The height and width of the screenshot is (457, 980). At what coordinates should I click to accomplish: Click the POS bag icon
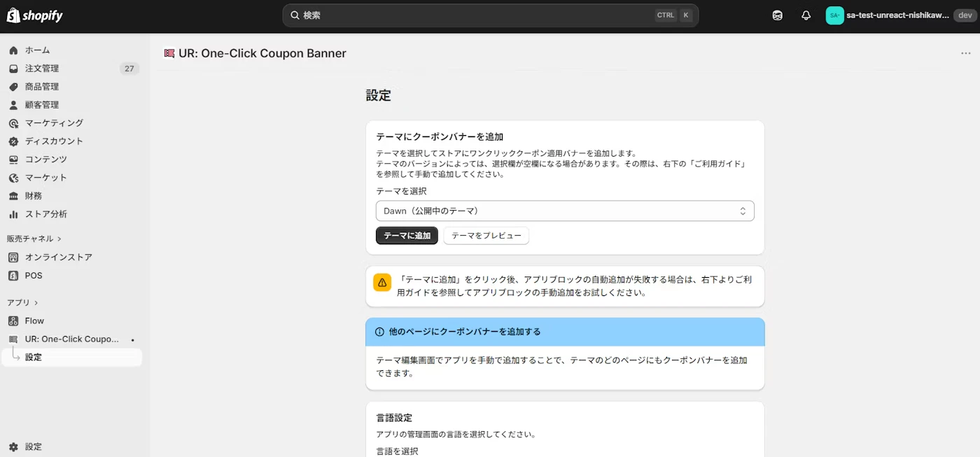point(13,276)
